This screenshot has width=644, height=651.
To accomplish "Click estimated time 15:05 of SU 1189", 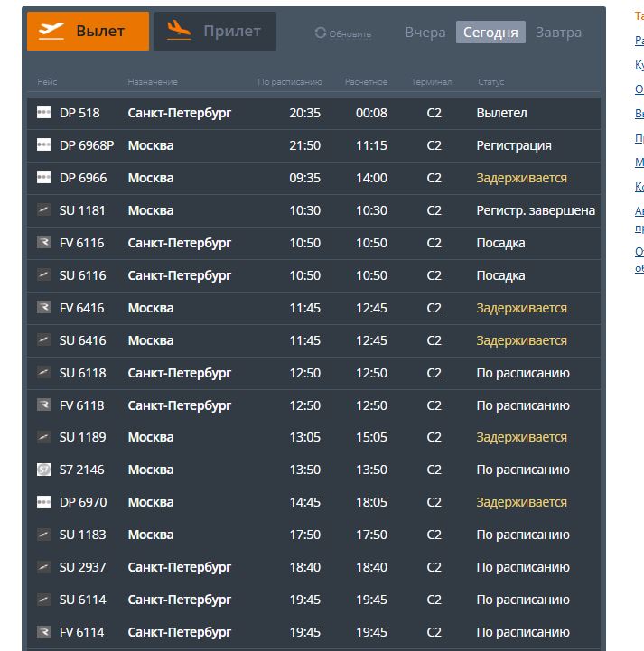I will pyautogui.click(x=371, y=437).
